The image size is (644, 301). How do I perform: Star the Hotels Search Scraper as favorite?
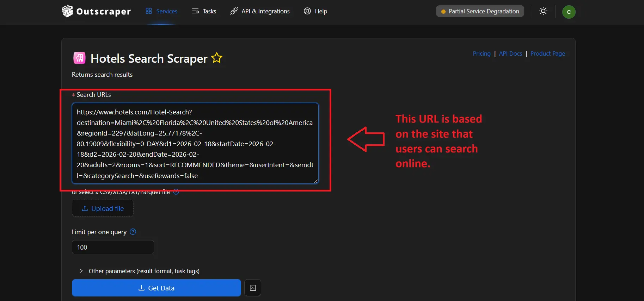click(217, 58)
